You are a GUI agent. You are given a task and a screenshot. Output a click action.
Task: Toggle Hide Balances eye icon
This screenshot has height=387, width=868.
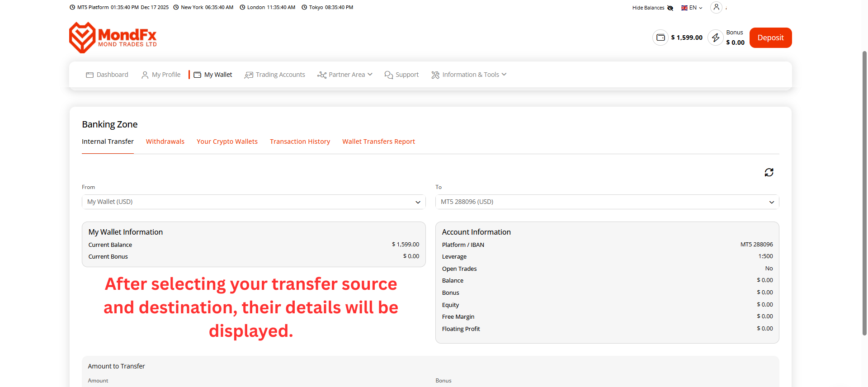[x=670, y=8]
